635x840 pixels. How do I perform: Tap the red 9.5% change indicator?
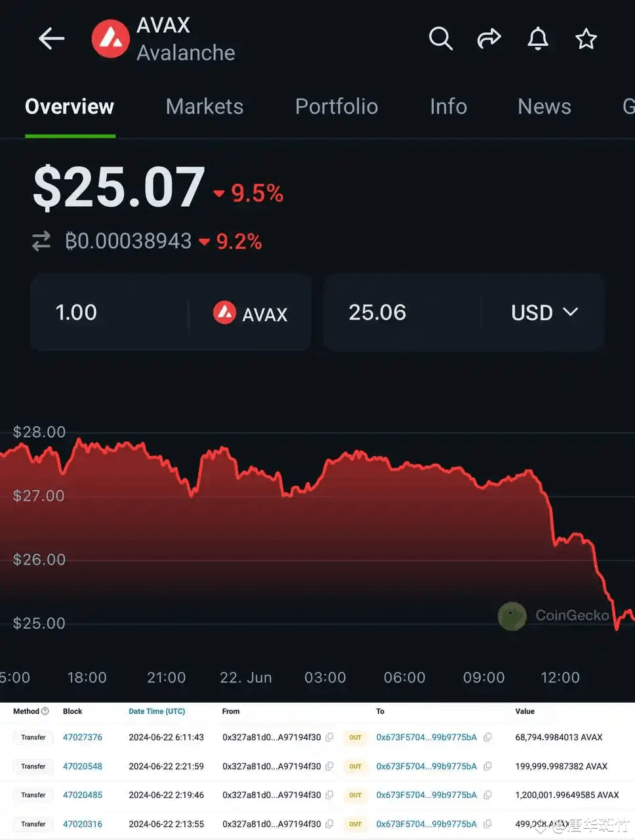[x=251, y=192]
